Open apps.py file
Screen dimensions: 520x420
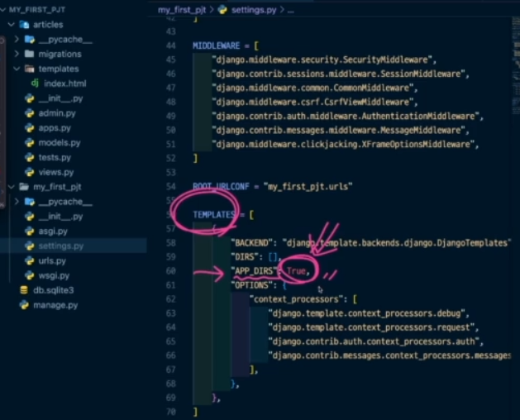[x=55, y=127]
